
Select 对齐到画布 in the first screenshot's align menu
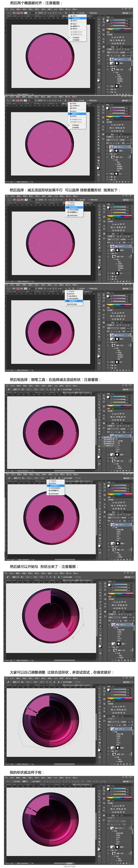pyautogui.click(x=77, y=40)
